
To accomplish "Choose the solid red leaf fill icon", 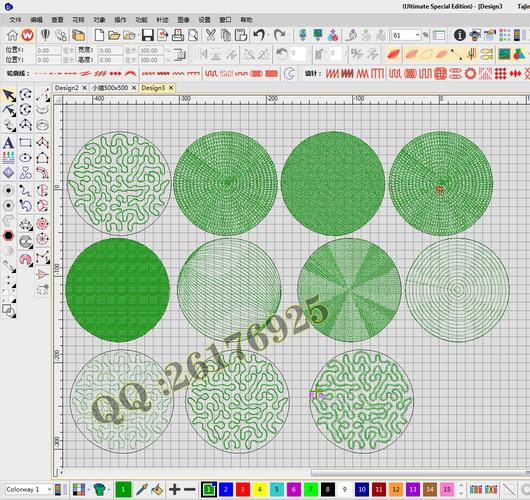I will 394,54.
